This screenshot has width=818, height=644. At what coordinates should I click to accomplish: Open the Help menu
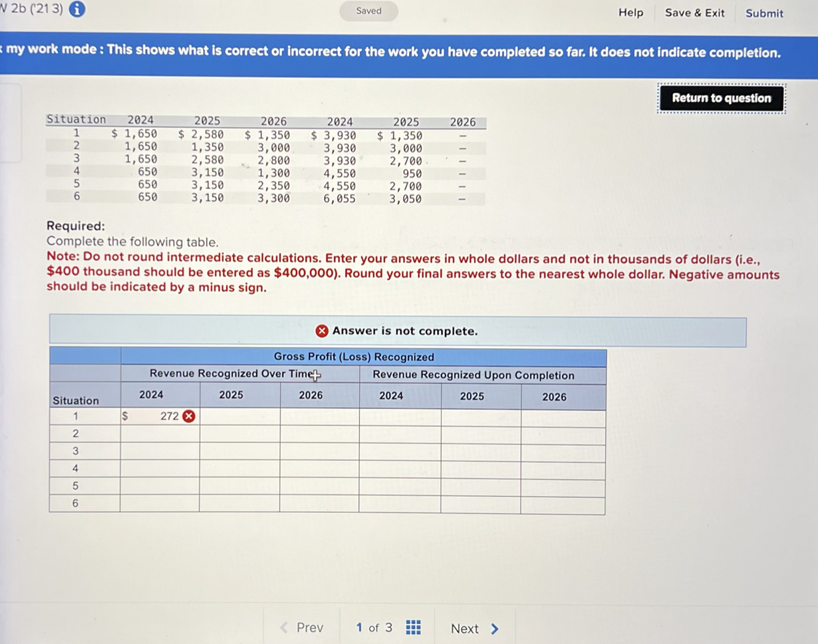click(x=630, y=13)
